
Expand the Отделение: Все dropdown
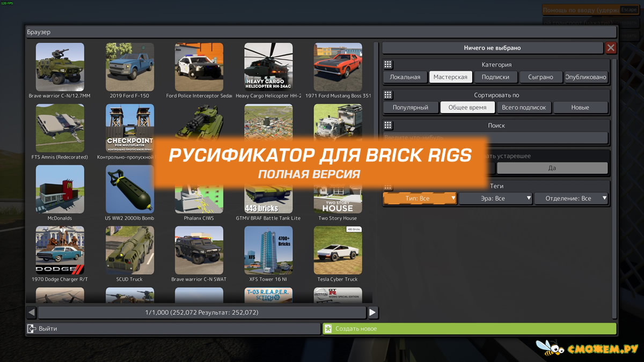[572, 198]
